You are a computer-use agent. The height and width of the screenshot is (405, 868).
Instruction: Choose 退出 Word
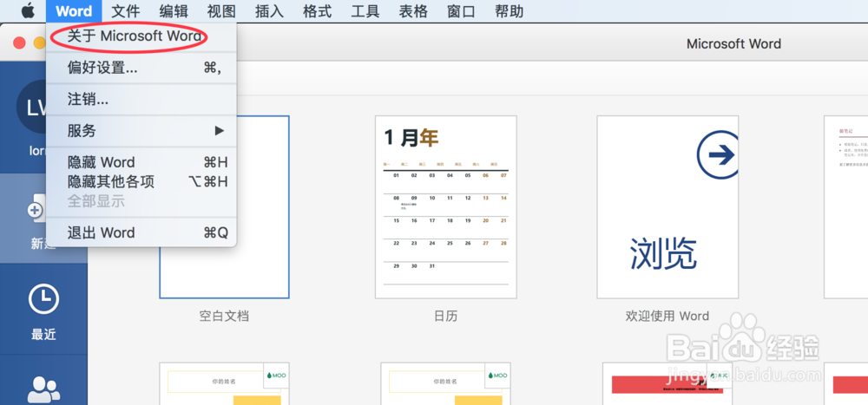[x=141, y=232]
